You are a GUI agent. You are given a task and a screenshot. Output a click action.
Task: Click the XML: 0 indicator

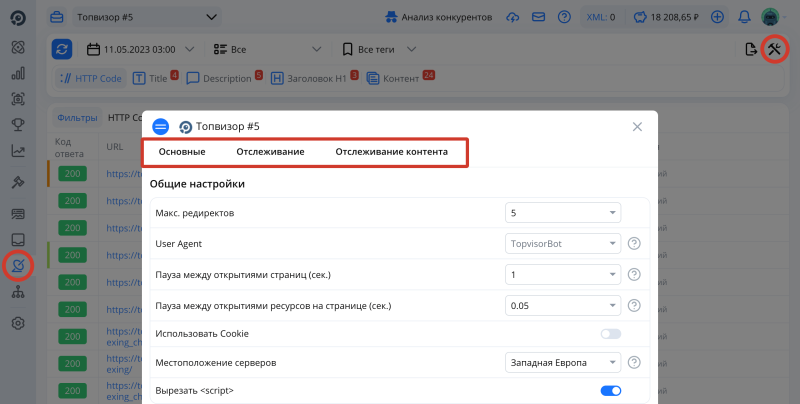[601, 17]
